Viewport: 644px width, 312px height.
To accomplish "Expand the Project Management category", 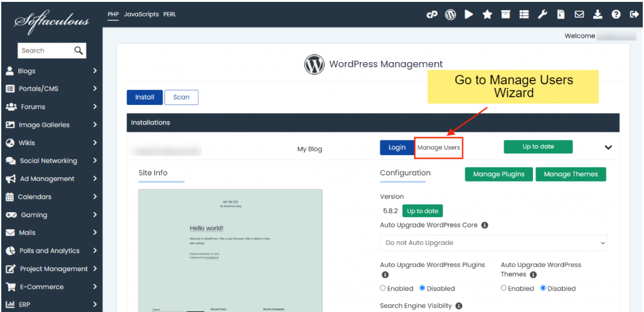I will click(95, 269).
